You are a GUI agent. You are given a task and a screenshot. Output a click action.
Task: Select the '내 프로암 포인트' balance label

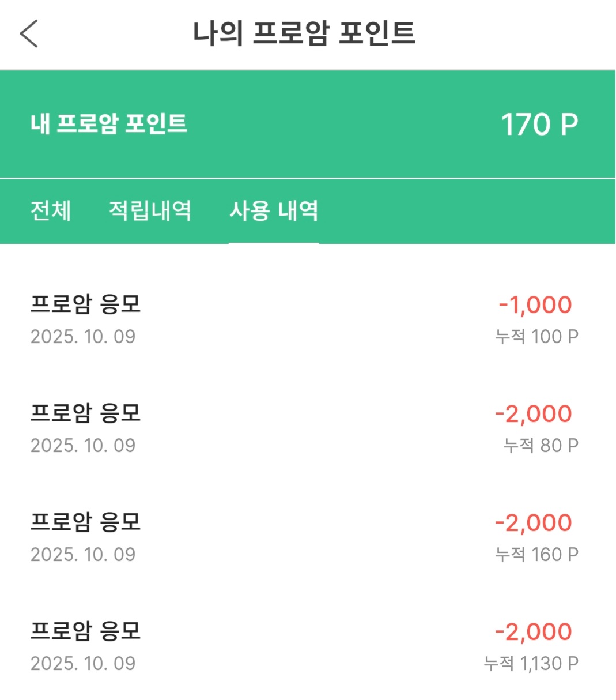109,124
